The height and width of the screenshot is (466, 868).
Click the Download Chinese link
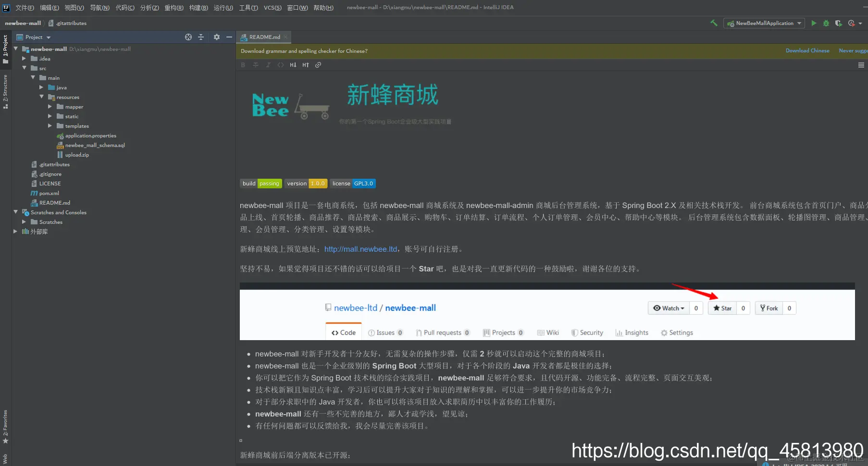click(807, 50)
